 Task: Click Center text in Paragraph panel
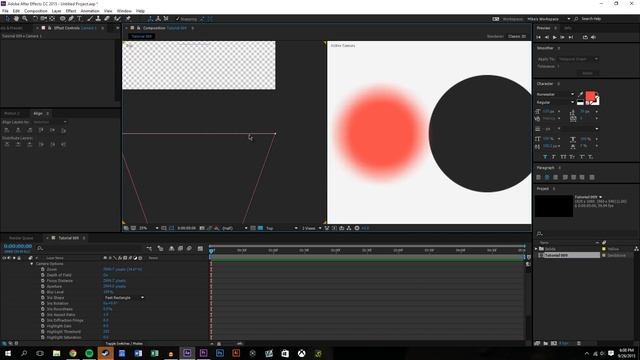click(x=547, y=177)
